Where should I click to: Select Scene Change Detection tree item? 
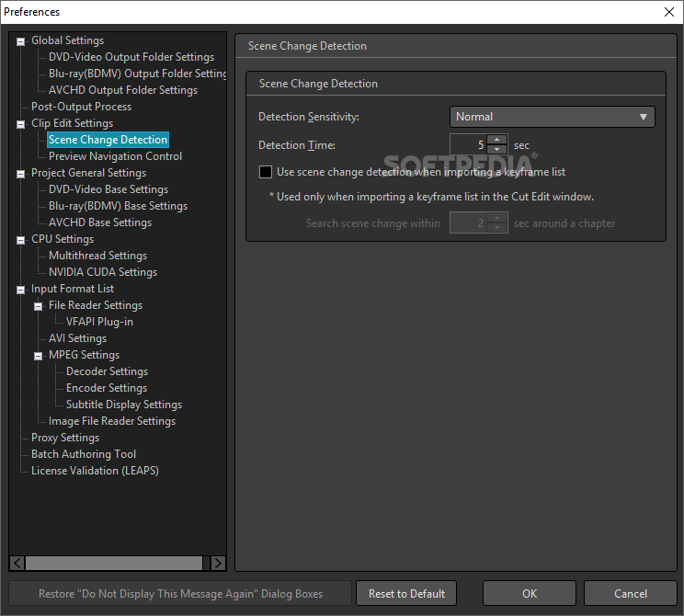click(x=108, y=140)
